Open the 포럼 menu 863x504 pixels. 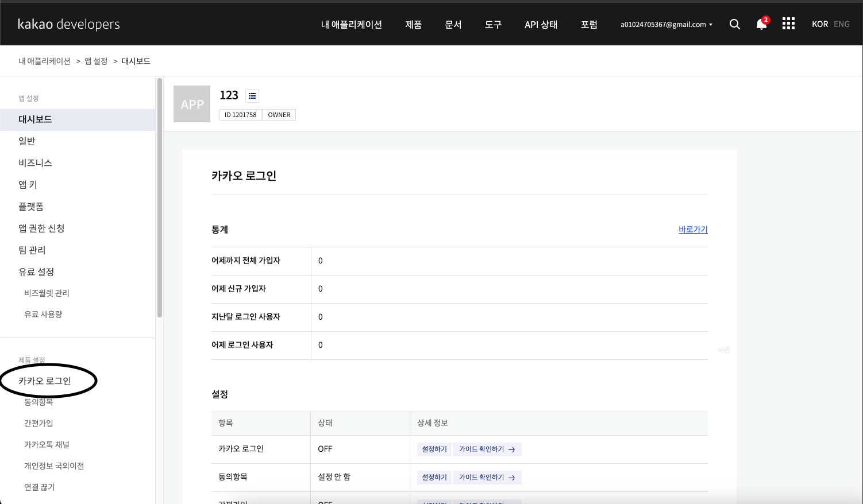pos(589,25)
